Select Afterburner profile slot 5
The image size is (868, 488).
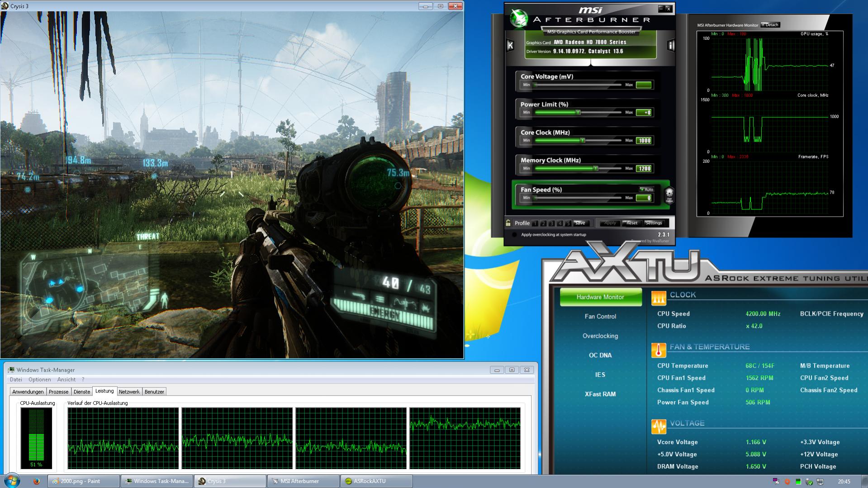(x=568, y=223)
